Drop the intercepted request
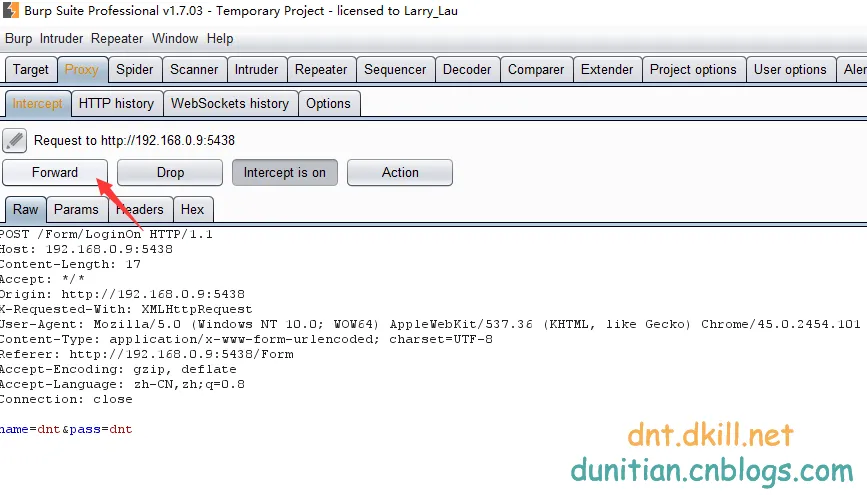Screen dimensions: 867x495 [x=170, y=173]
